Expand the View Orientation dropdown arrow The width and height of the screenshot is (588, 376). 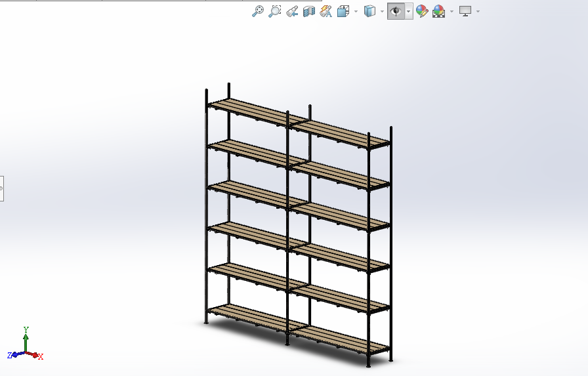click(x=356, y=11)
